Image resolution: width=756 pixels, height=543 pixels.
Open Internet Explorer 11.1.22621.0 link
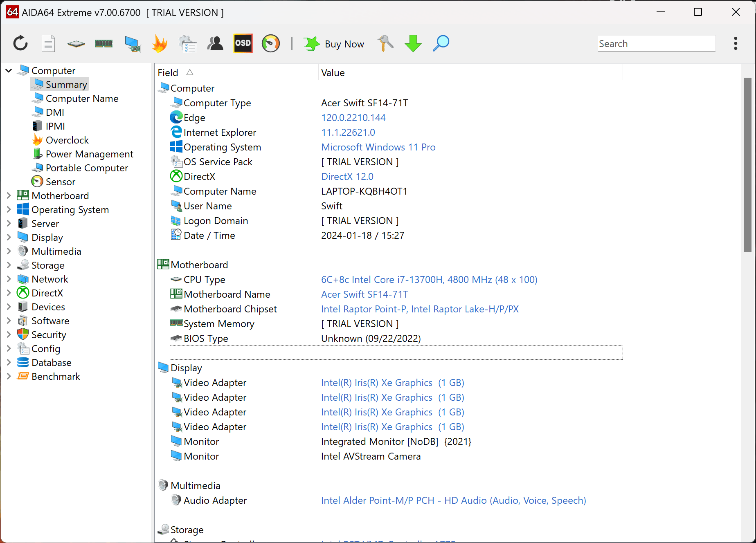point(348,132)
